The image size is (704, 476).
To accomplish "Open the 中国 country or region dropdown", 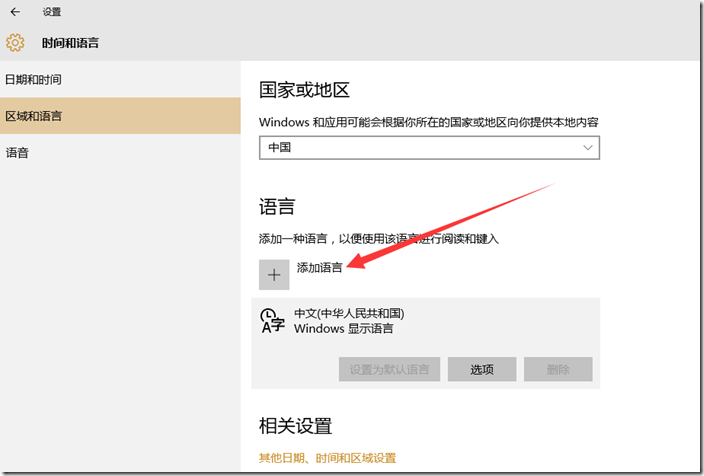I will coord(429,148).
